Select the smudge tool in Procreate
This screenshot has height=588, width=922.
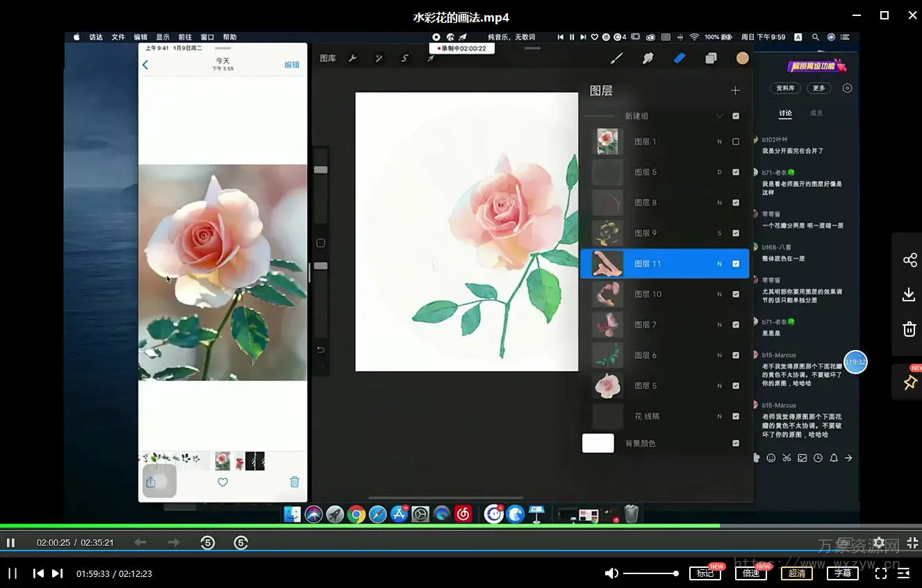coord(648,58)
